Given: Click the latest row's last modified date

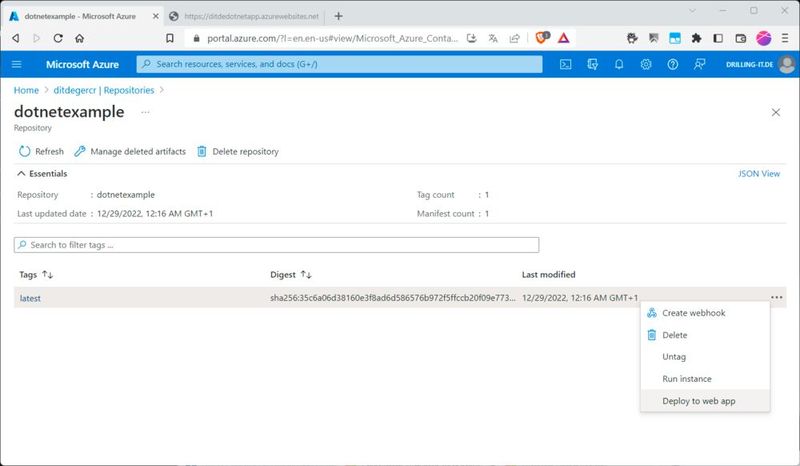Looking at the screenshot, I should tap(580, 298).
